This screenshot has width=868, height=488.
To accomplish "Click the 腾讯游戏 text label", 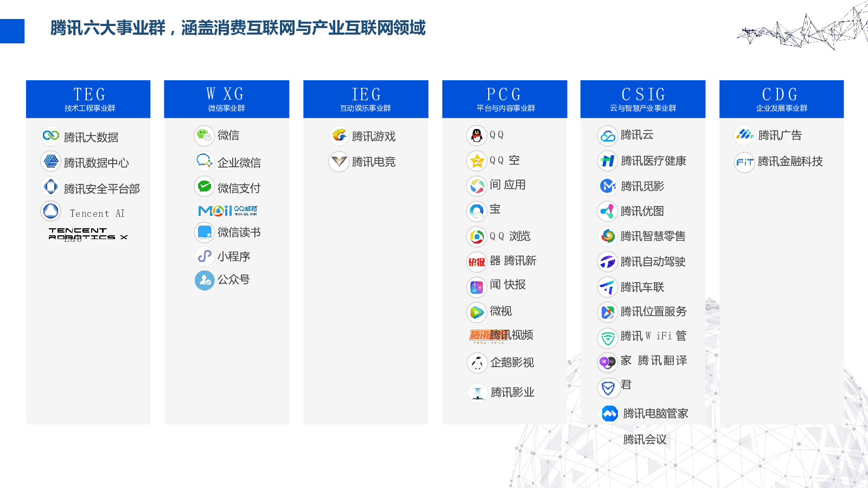I will pyautogui.click(x=374, y=137).
